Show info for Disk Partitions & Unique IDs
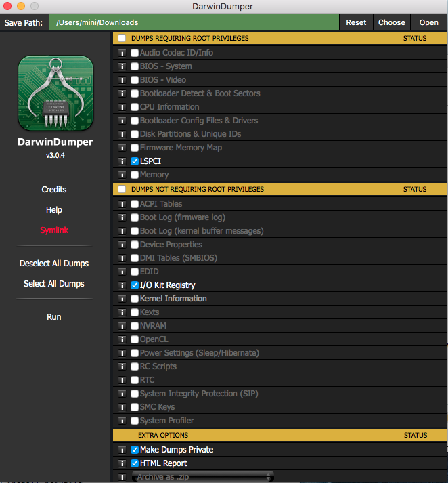Image resolution: width=448 pixels, height=483 pixels. coord(122,134)
